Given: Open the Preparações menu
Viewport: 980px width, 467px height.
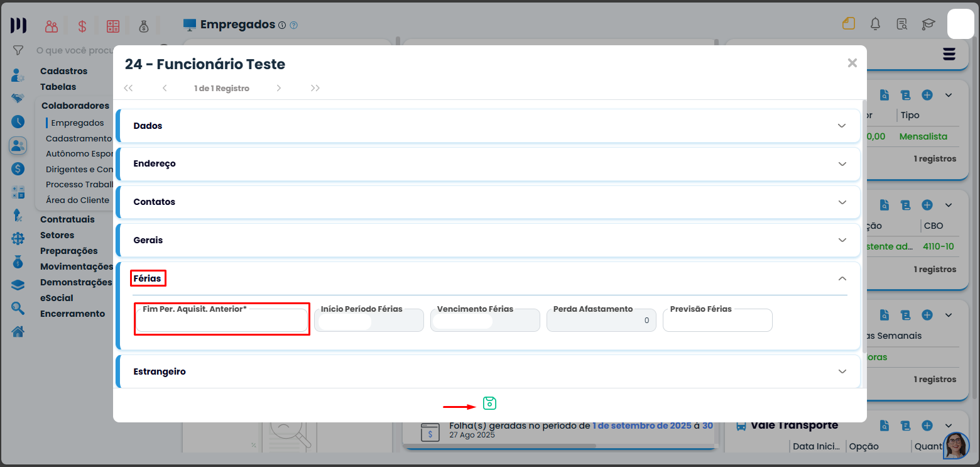Looking at the screenshot, I should coord(69,251).
